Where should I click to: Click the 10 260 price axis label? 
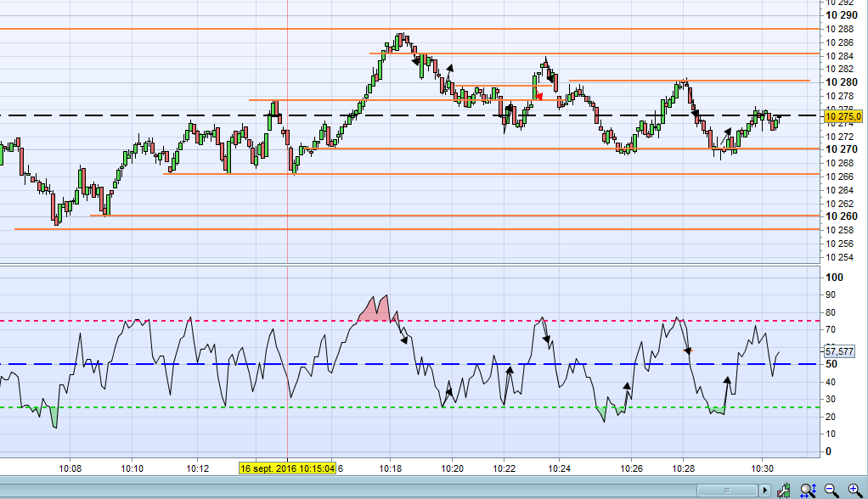point(842,216)
